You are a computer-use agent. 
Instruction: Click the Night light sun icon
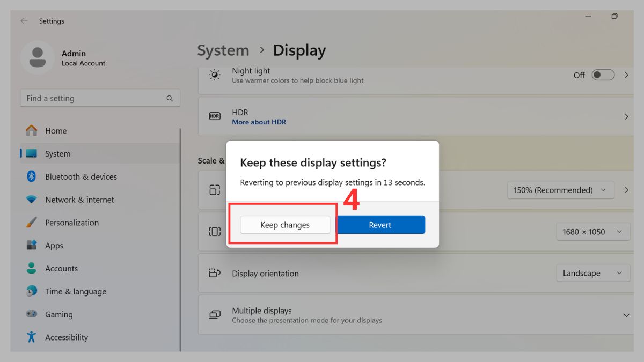[215, 75]
